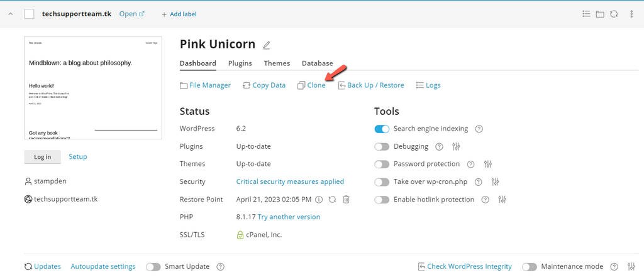Switch to the Plugins tab

(x=240, y=63)
